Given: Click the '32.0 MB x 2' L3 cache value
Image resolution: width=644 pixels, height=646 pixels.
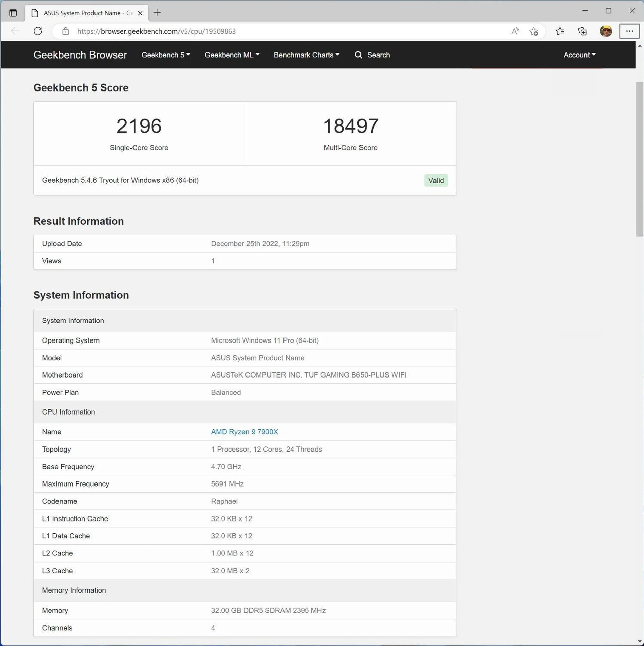Looking at the screenshot, I should point(230,571).
